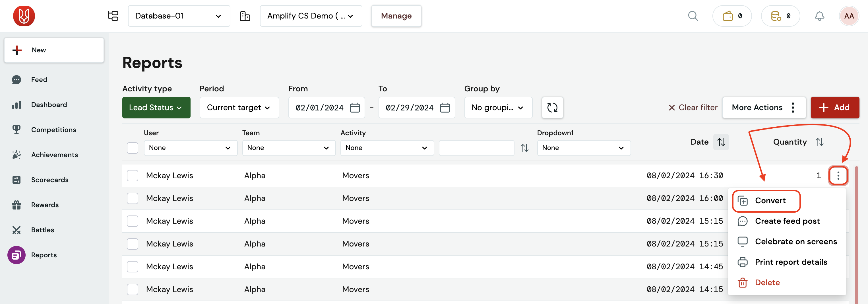Select the 08/02/2024 14:45 row checkbox
Image resolution: width=868 pixels, height=304 pixels.
(x=133, y=266)
